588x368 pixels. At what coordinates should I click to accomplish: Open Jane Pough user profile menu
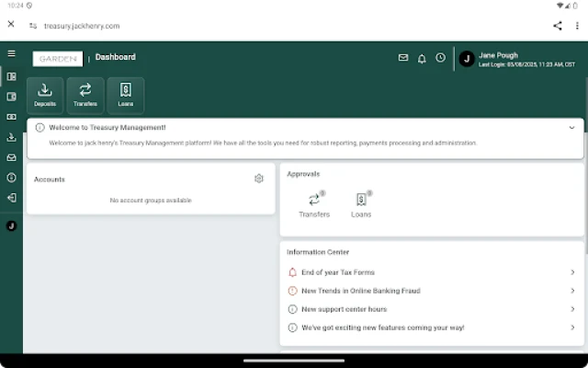(467, 59)
